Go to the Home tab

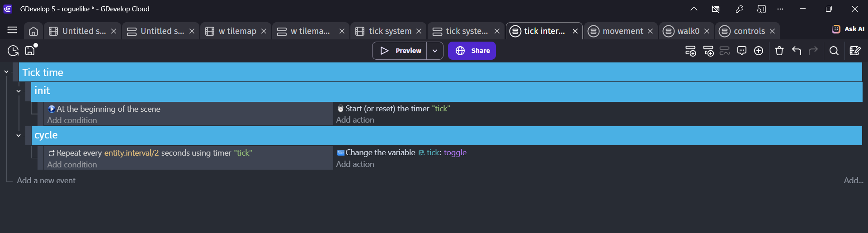tap(33, 31)
